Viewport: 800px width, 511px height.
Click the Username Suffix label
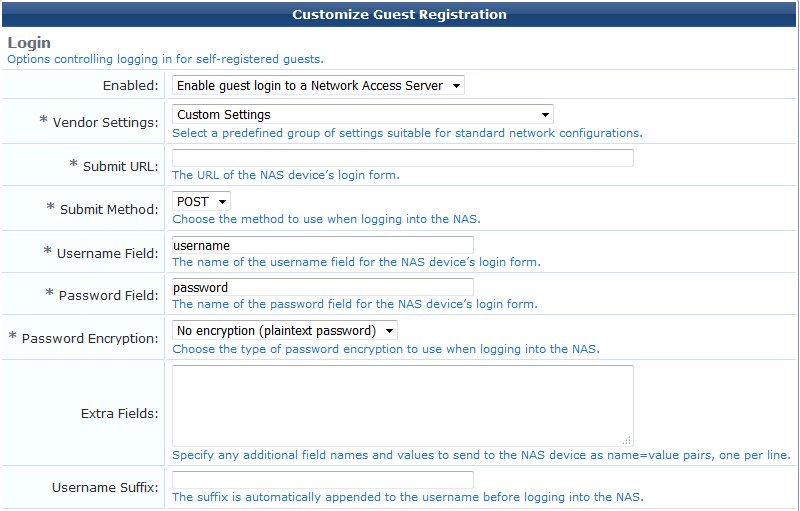click(105, 488)
